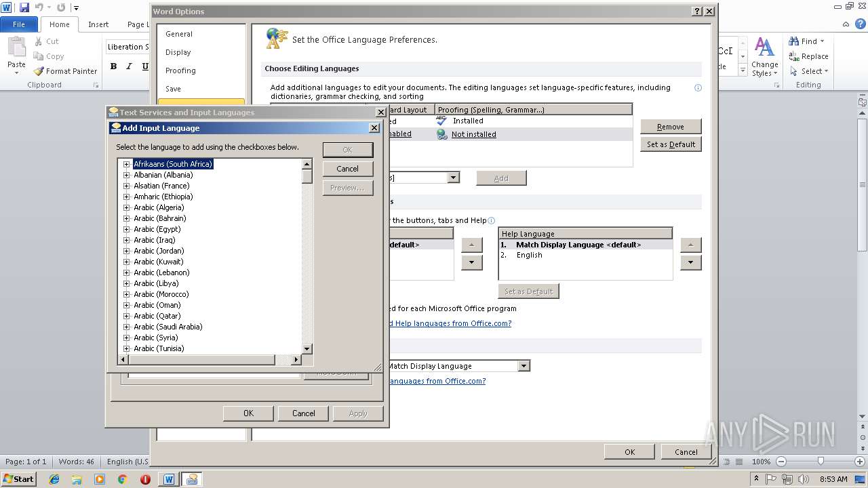Open the Find dropdown arrow
868x488 pixels.
pyautogui.click(x=822, y=41)
